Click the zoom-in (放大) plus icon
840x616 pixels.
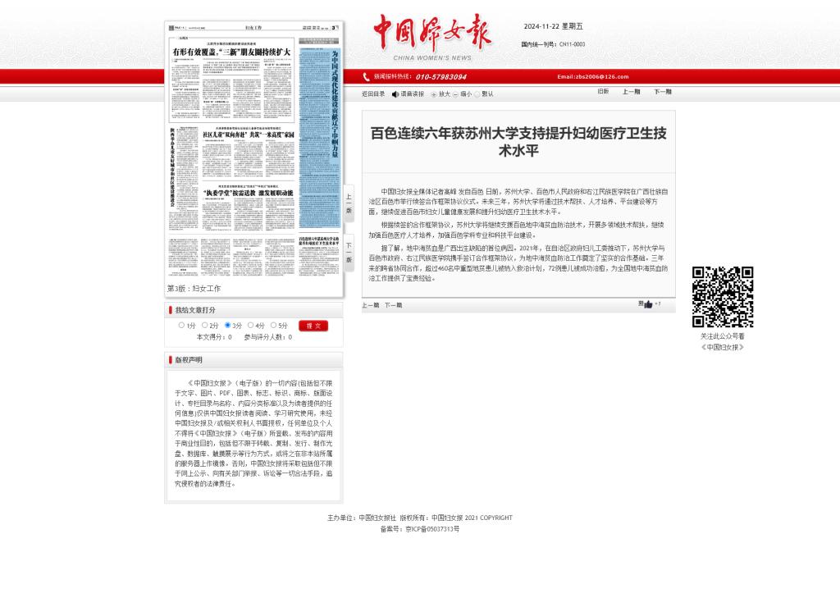(x=434, y=94)
